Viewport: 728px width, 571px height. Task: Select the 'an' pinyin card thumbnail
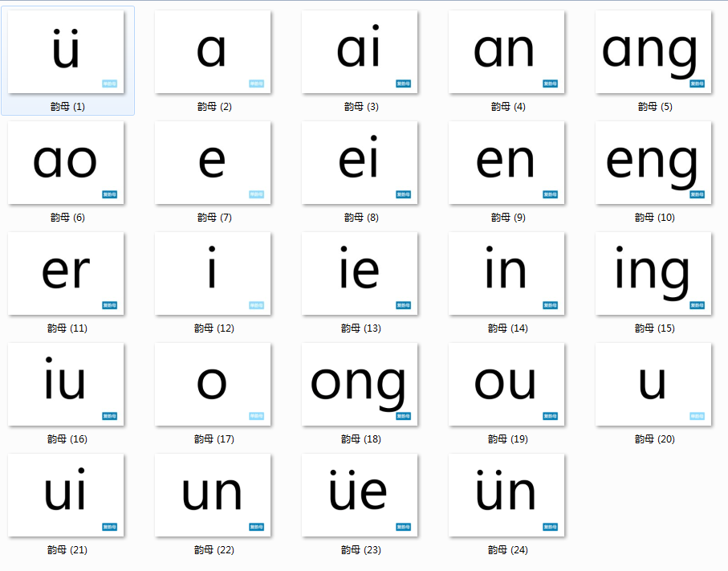(506, 51)
